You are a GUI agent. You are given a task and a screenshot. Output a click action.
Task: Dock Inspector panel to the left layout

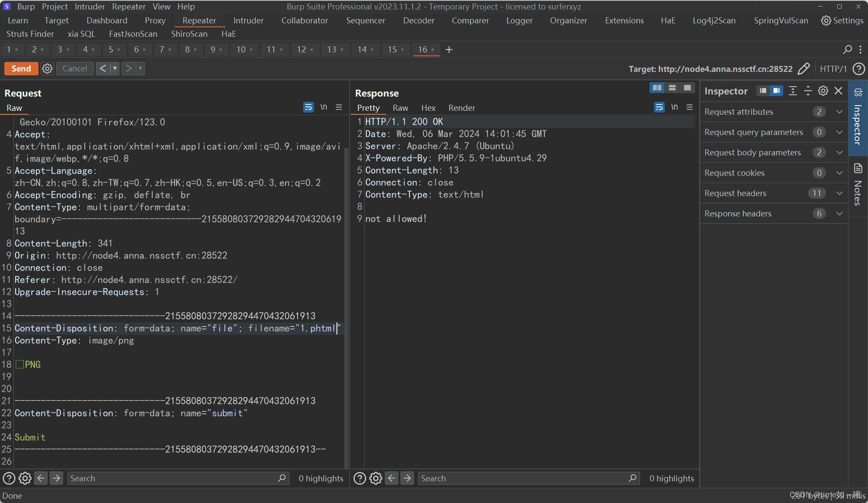(763, 90)
